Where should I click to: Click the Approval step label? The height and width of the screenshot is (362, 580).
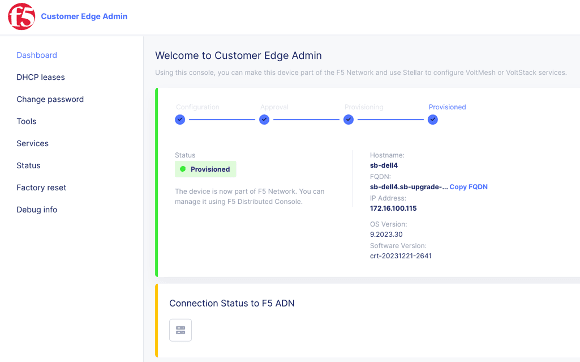[274, 107]
